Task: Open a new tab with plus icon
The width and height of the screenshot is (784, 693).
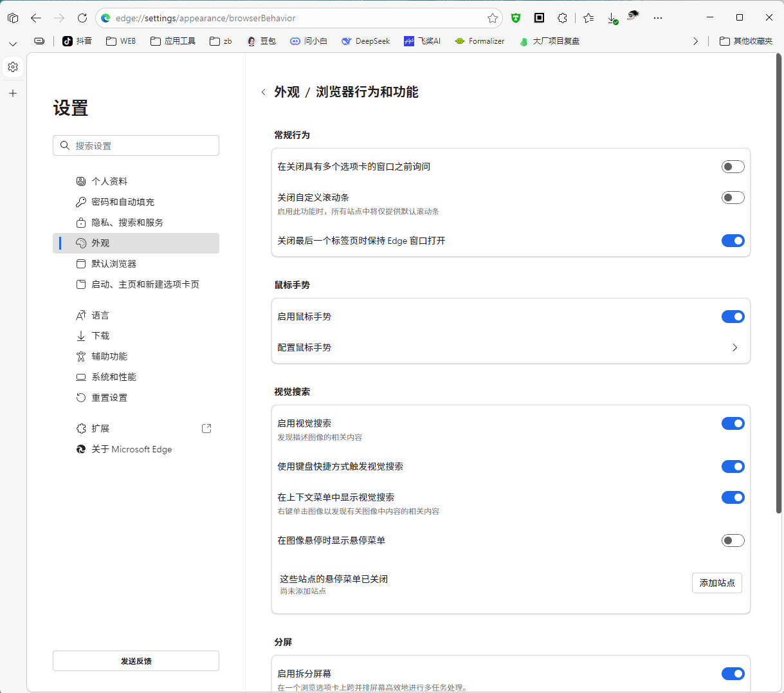Action: click(x=13, y=93)
